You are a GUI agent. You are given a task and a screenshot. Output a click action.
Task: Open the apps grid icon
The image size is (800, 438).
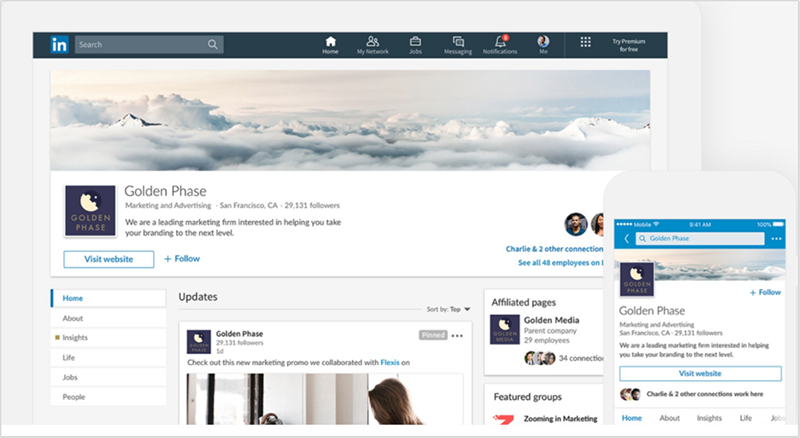[586, 42]
